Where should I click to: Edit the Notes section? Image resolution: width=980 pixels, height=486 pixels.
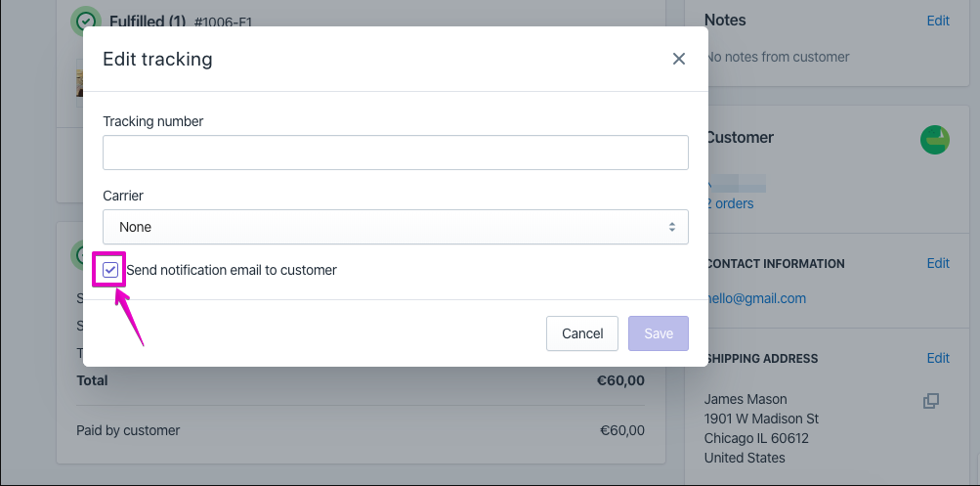938,21
